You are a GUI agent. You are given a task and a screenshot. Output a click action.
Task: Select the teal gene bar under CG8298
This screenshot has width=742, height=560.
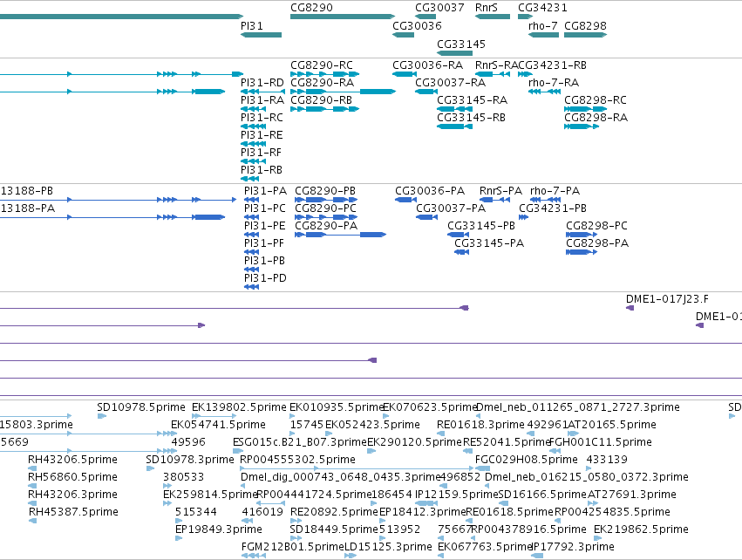pyautogui.click(x=585, y=35)
